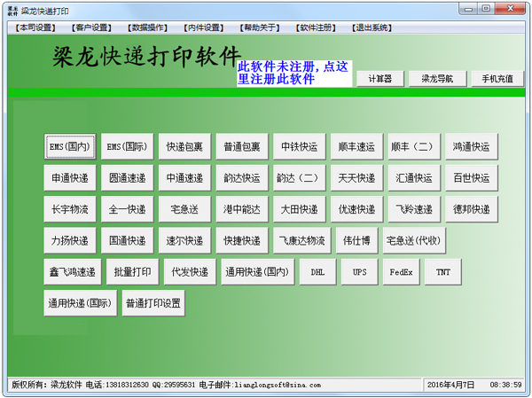Click the unregistered software registration notice

293,73
